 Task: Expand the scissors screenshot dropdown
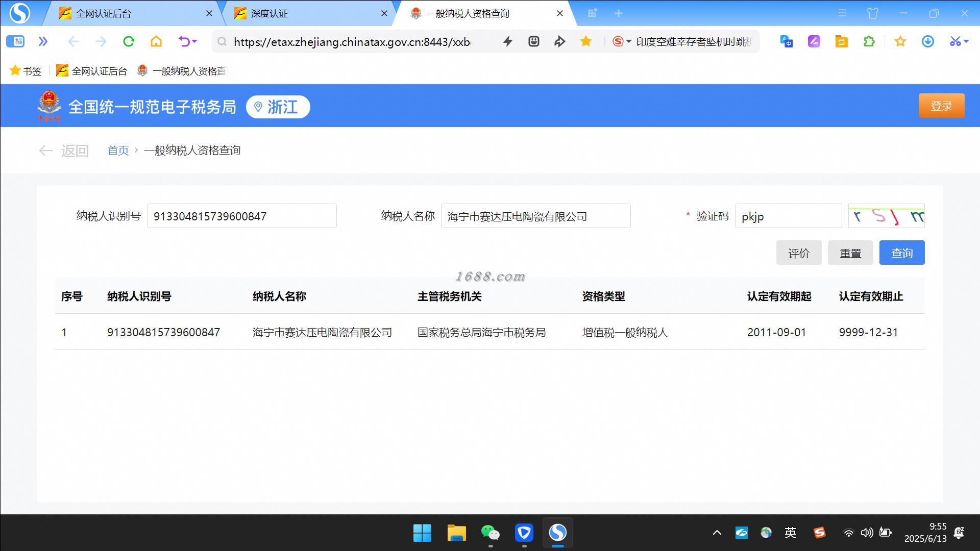click(x=966, y=41)
